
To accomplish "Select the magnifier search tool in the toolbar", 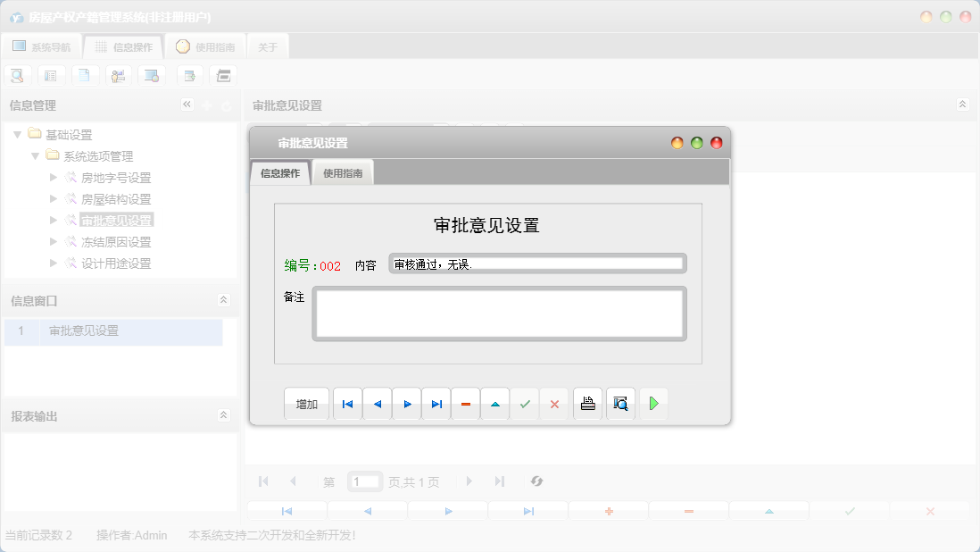I will point(17,75).
